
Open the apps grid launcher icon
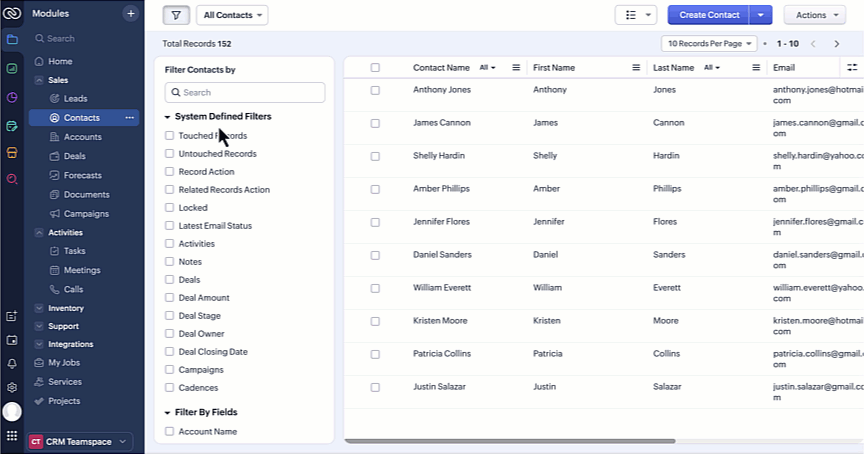click(12, 436)
